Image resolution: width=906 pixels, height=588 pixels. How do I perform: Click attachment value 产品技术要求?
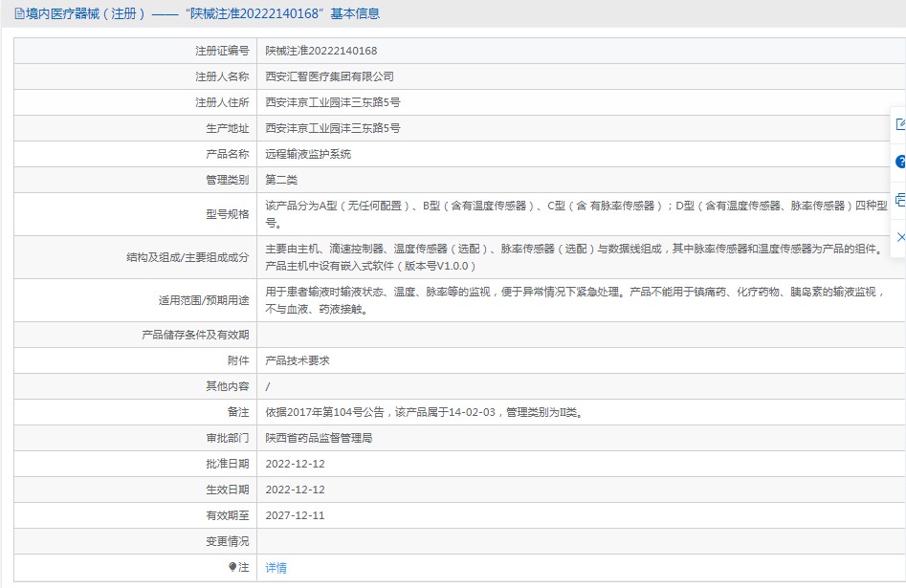(297, 360)
